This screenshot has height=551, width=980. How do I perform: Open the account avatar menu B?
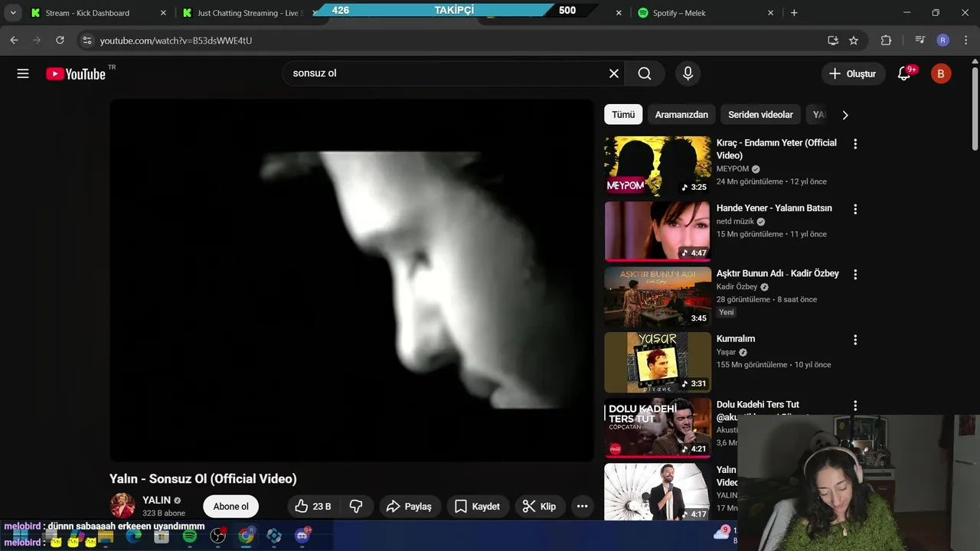click(x=941, y=73)
